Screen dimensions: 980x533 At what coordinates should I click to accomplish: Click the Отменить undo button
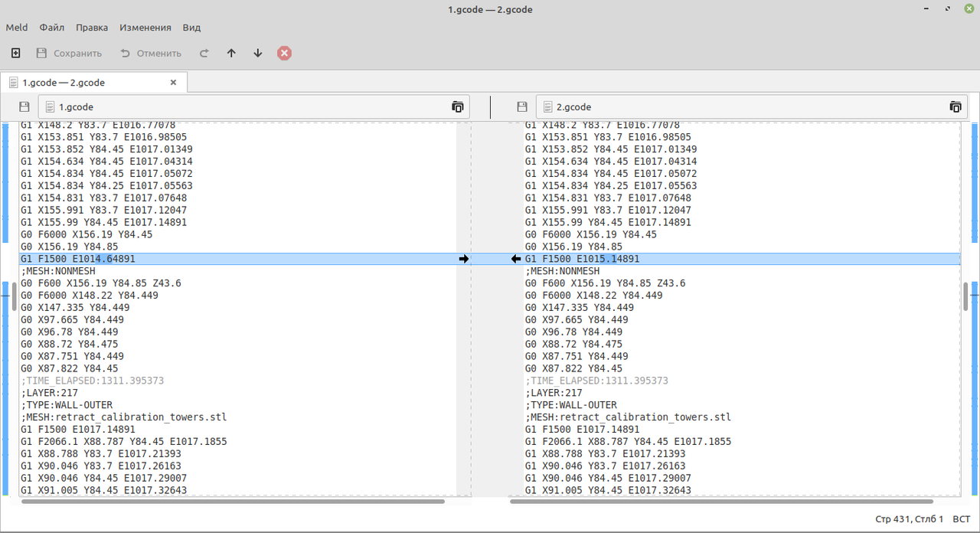point(151,53)
